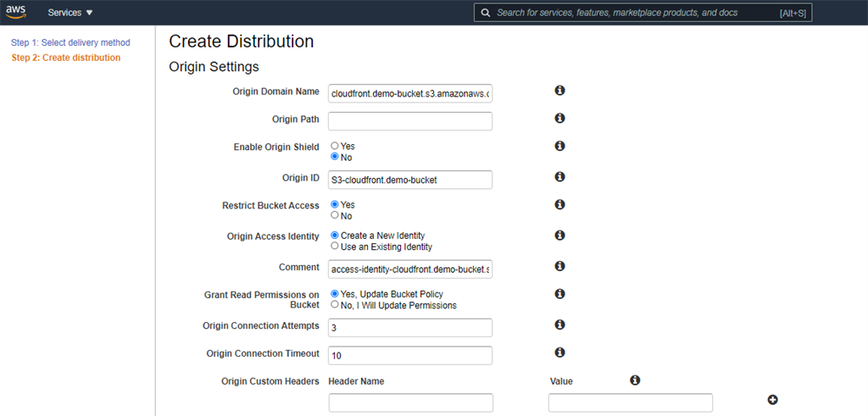This screenshot has height=416, width=868.
Task: Focus the Origin Connection Timeout field
Action: coord(410,356)
